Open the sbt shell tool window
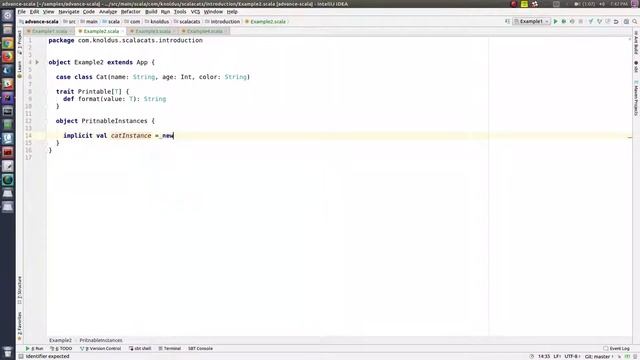640x360 pixels. [140, 349]
